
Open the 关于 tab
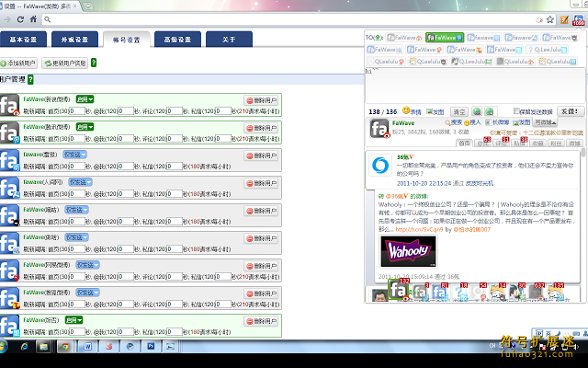click(x=229, y=40)
